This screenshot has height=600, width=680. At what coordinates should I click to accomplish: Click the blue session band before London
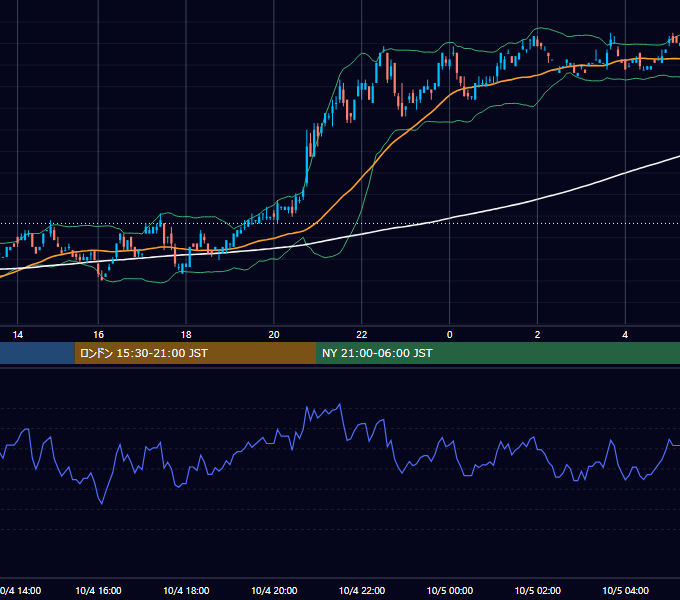tap(37, 353)
